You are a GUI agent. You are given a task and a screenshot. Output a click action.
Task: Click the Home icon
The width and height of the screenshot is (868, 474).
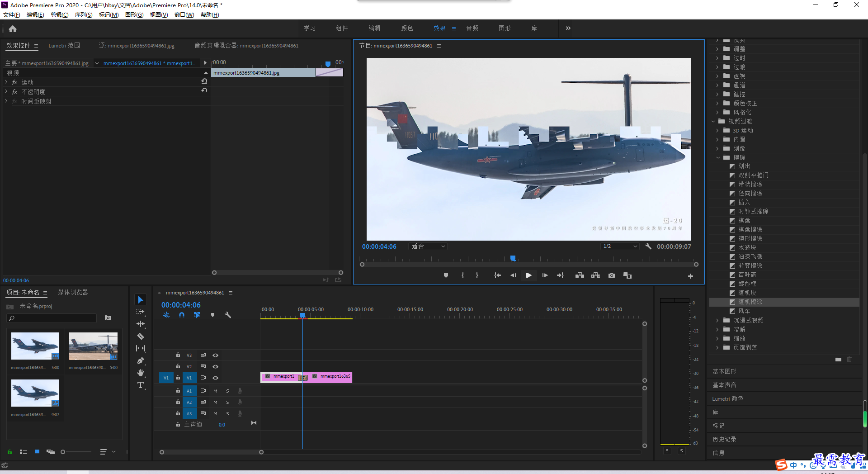click(13, 28)
